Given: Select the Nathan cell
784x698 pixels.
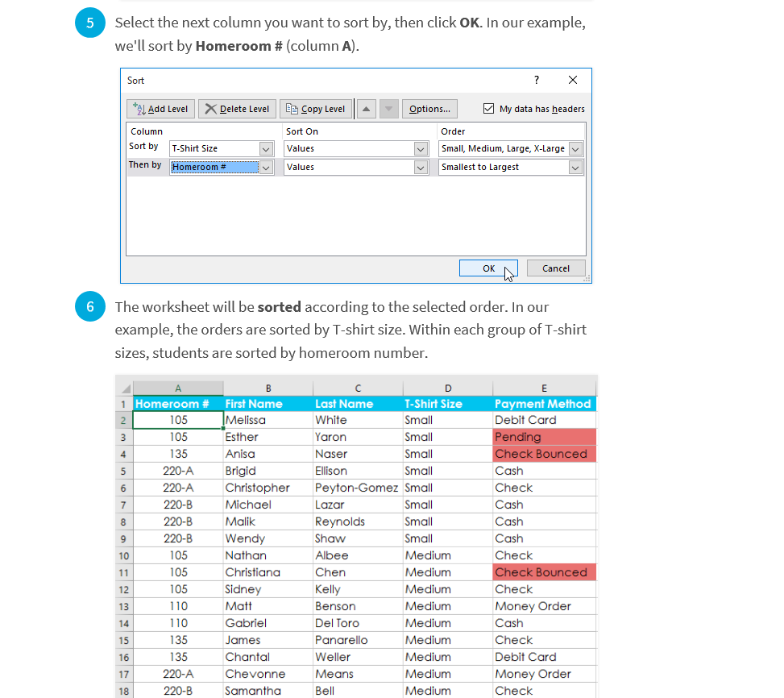Looking at the screenshot, I should coord(268,555).
